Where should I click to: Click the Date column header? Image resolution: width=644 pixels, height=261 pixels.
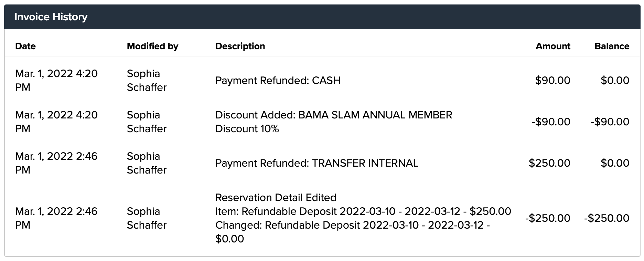point(25,46)
